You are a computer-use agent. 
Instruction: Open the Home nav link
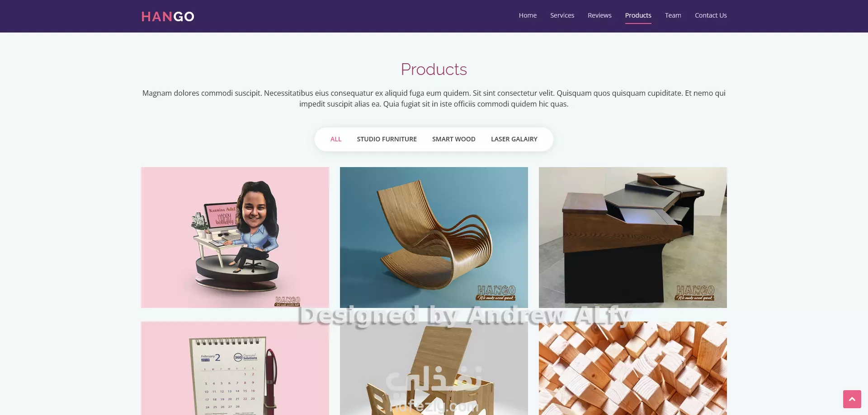pos(528,15)
